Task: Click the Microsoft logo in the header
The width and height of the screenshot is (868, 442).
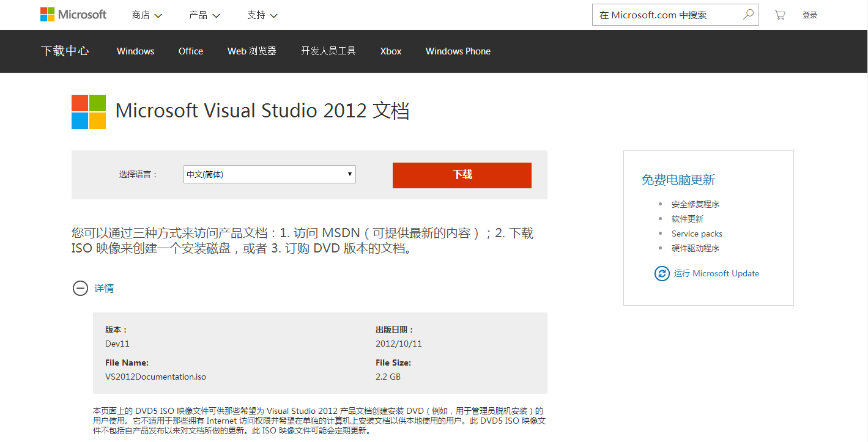Action: click(73, 15)
